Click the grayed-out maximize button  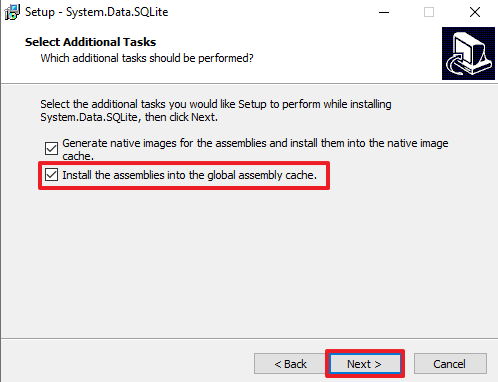(429, 12)
